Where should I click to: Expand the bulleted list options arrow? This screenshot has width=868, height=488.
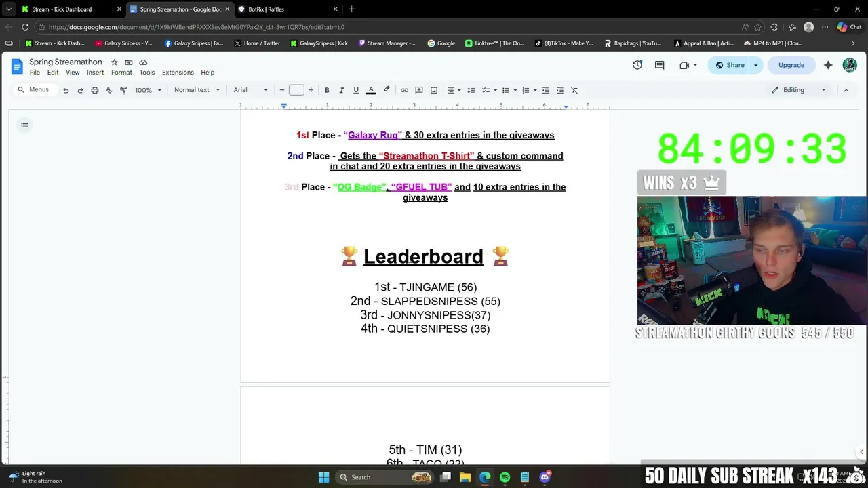(515, 90)
